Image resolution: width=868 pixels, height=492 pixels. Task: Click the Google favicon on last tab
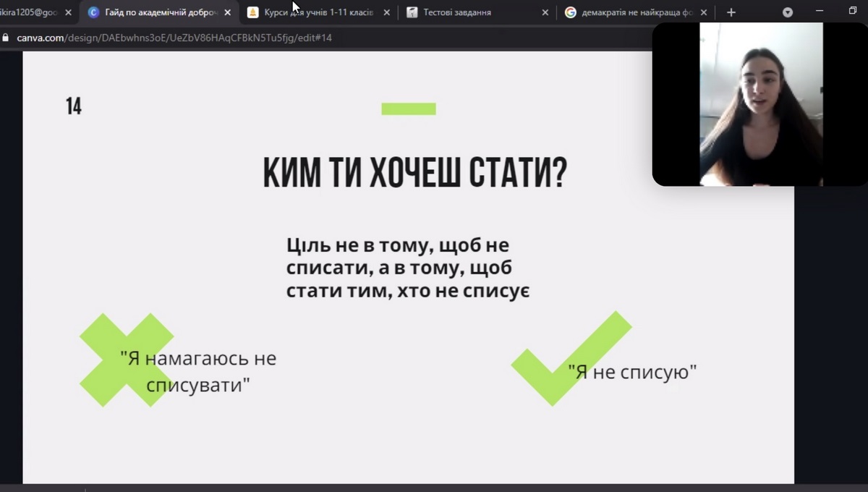(570, 12)
